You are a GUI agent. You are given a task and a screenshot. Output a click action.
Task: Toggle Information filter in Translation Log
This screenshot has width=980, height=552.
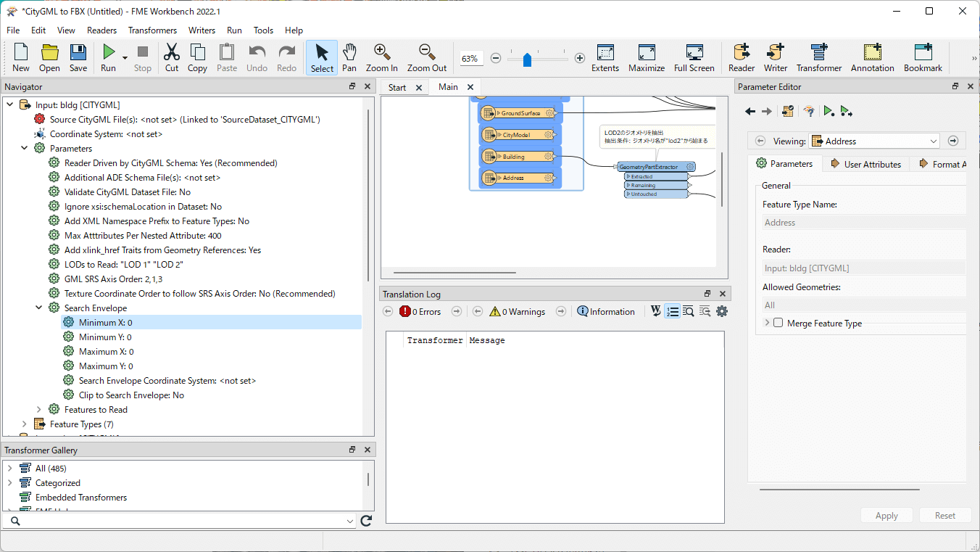click(x=606, y=311)
